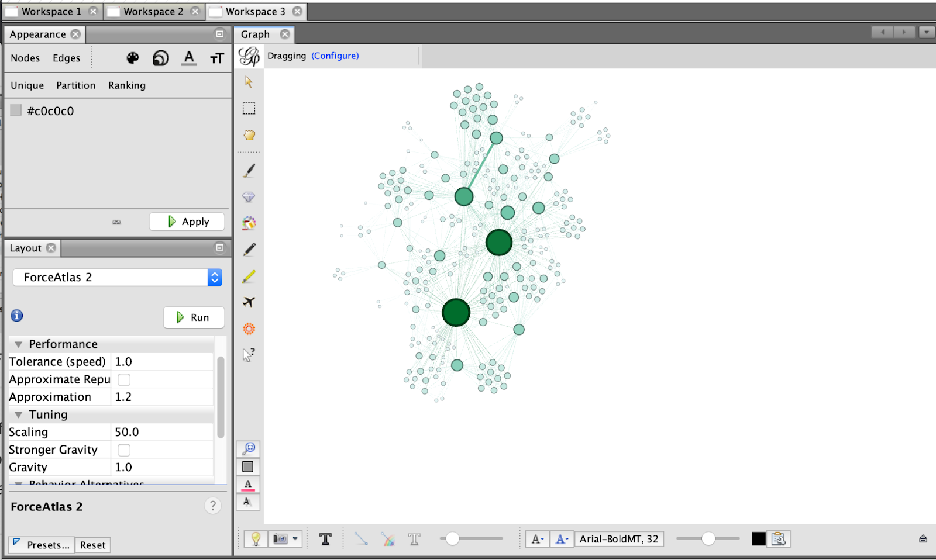The height and width of the screenshot is (560, 936).
Task: Collapse the Tuning section
Action: pyautogui.click(x=19, y=414)
